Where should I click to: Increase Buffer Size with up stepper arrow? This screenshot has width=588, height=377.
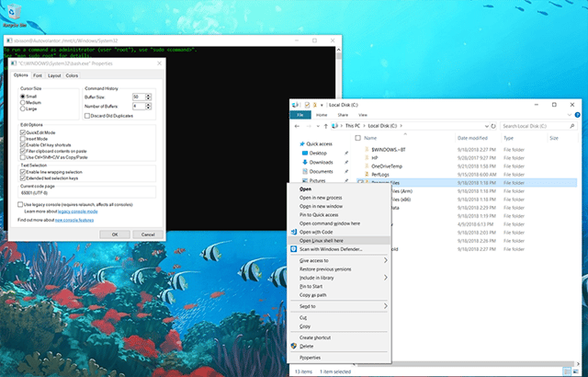point(148,96)
